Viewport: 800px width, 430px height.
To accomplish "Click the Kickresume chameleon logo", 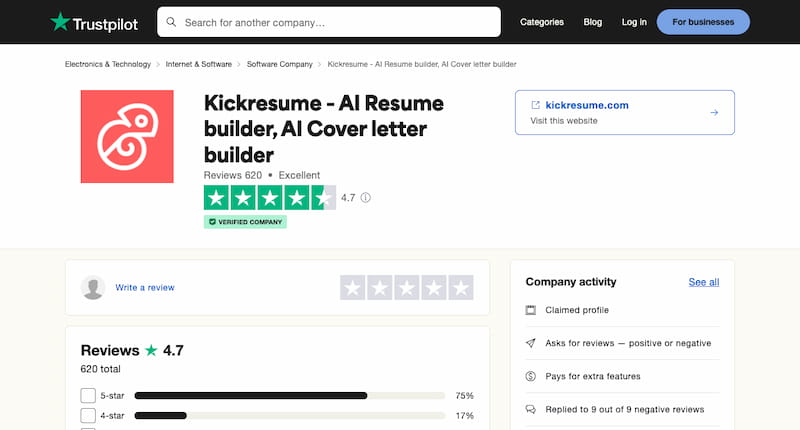I will 127,137.
